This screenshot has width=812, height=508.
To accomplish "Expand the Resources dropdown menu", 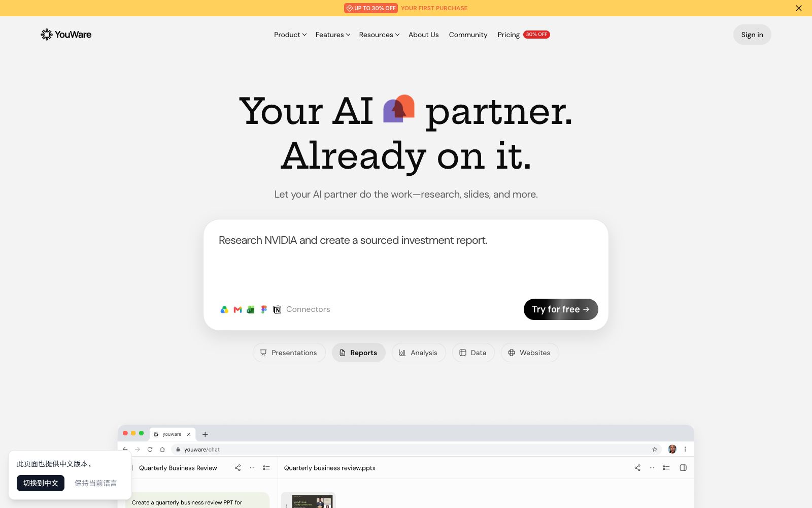I will point(379,35).
